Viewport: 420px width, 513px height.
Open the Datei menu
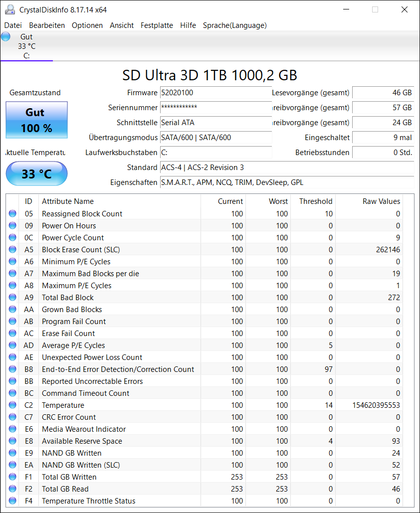pyautogui.click(x=13, y=25)
